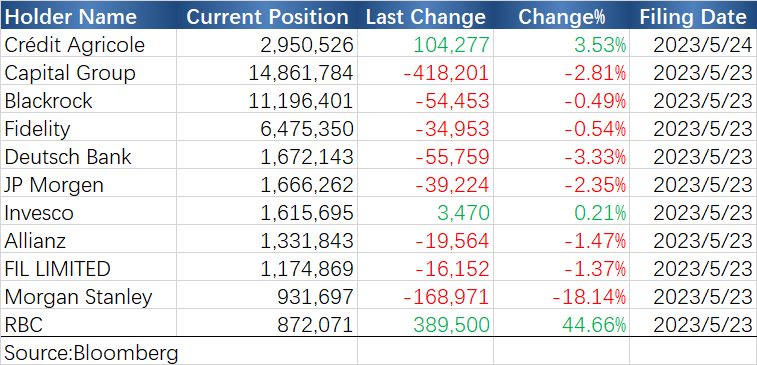Select RBC change percent 44.66%
Screen dimensions: 757x365
coord(561,324)
